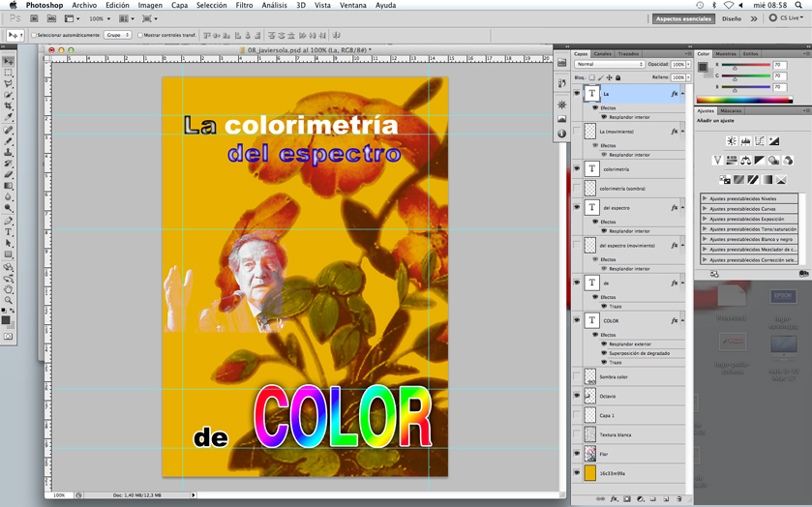Expand 'Ajustes preestablecidos Exposición'

[x=705, y=219]
